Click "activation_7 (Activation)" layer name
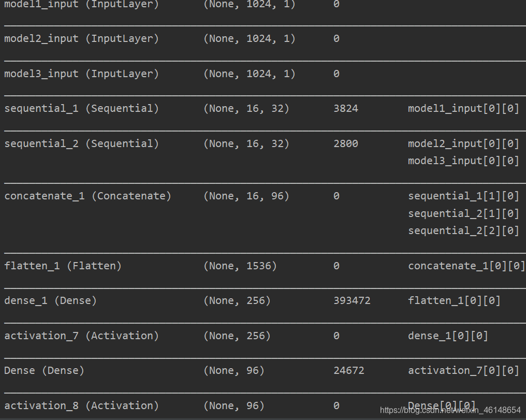The height and width of the screenshot is (420, 526). click(x=81, y=336)
